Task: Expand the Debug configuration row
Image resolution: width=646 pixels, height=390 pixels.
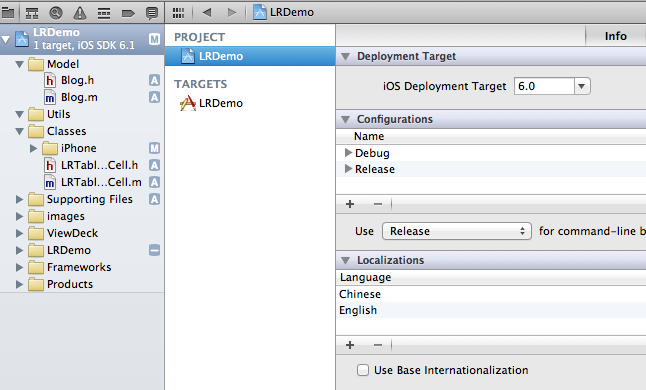Action: [x=348, y=153]
